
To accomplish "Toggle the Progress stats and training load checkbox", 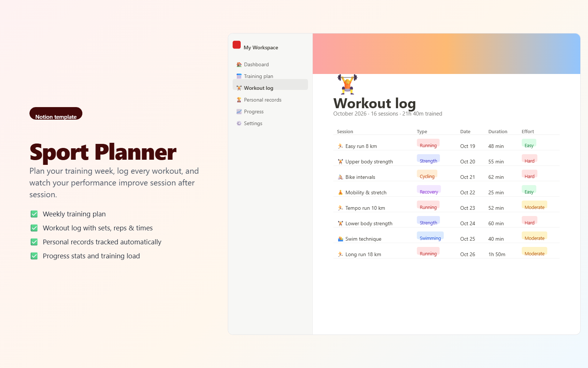I will click(x=34, y=256).
